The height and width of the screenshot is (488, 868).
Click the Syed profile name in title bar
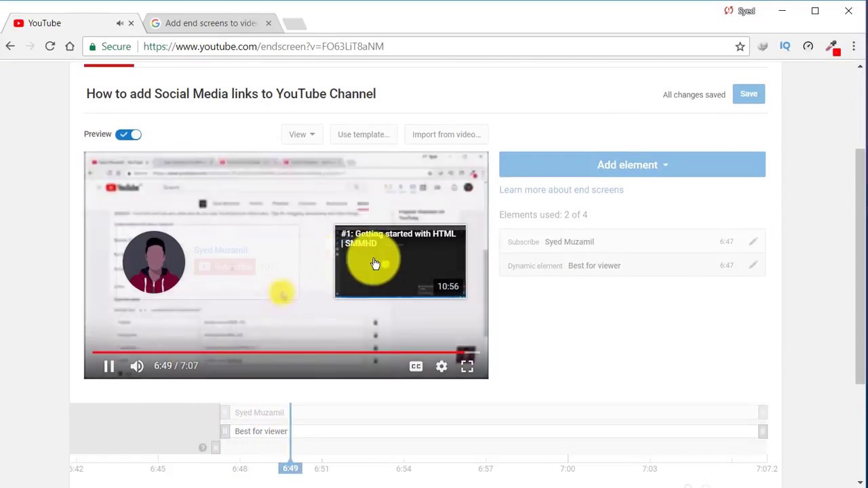[746, 11]
